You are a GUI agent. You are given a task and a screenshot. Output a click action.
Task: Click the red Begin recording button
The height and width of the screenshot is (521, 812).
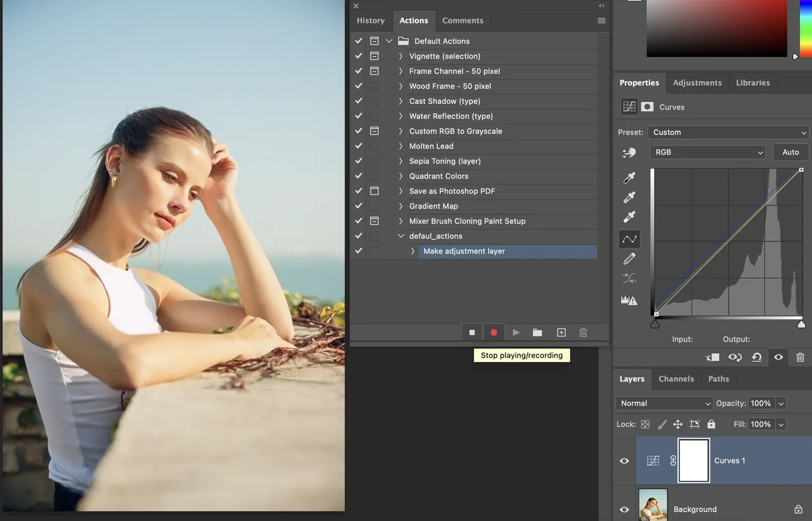pos(494,332)
